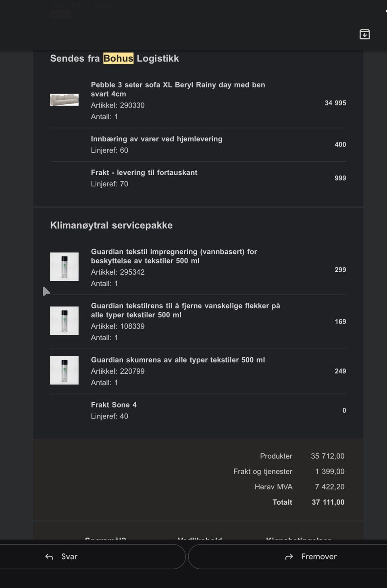Open the Guardian tekstilrens bottle thumbnail
The image size is (387, 588).
click(64, 321)
